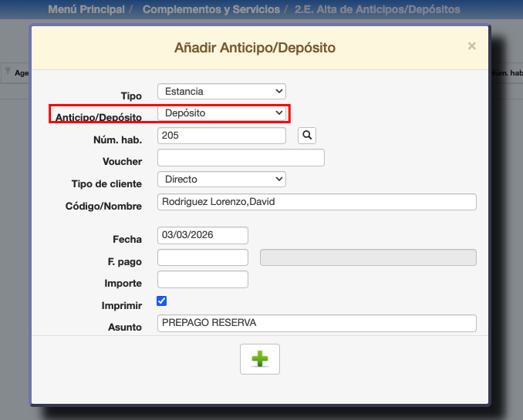Open the Tipo dropdown showing Estancia
523x420 pixels.
click(221, 91)
